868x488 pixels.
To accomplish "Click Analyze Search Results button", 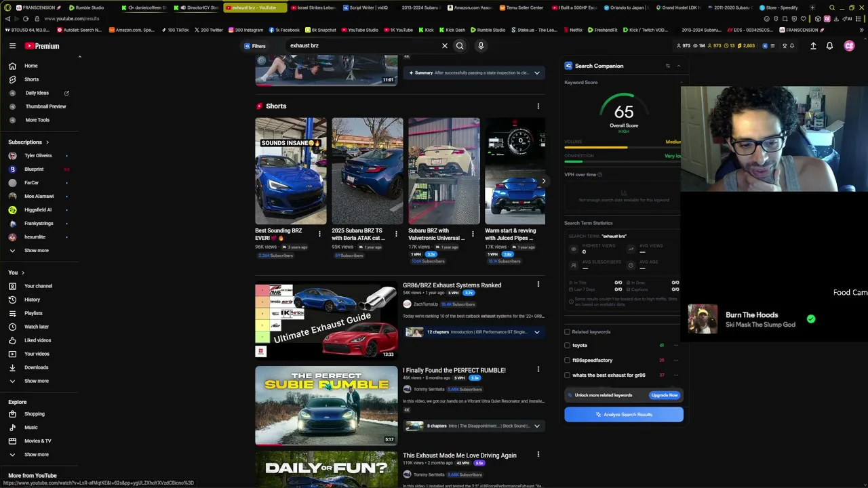I will (x=624, y=415).
